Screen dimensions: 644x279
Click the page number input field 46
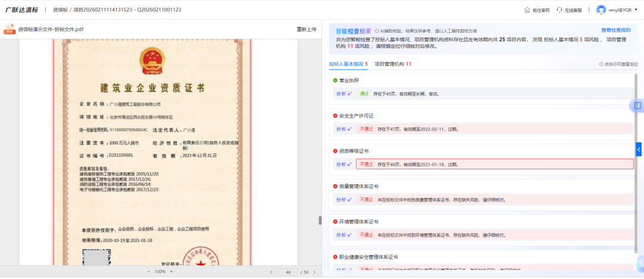287,272
